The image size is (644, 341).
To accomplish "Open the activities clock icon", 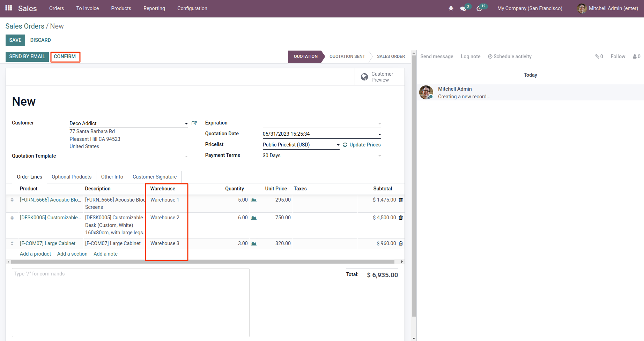I will (479, 9).
